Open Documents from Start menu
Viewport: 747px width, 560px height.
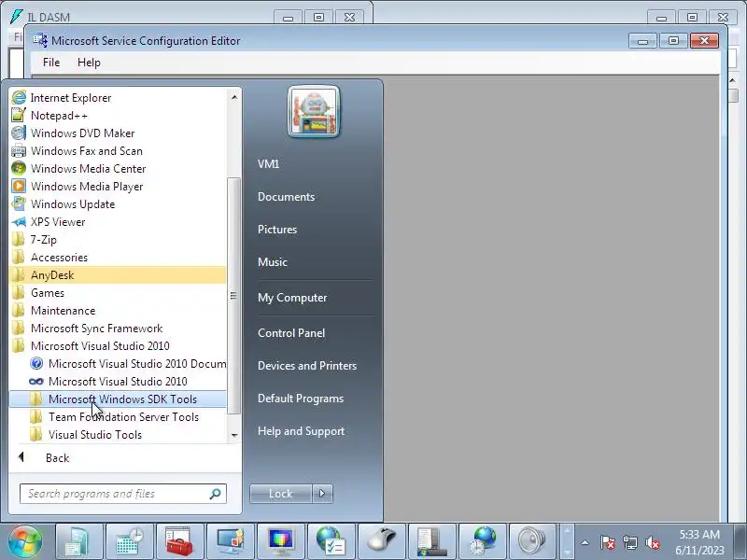(x=286, y=197)
